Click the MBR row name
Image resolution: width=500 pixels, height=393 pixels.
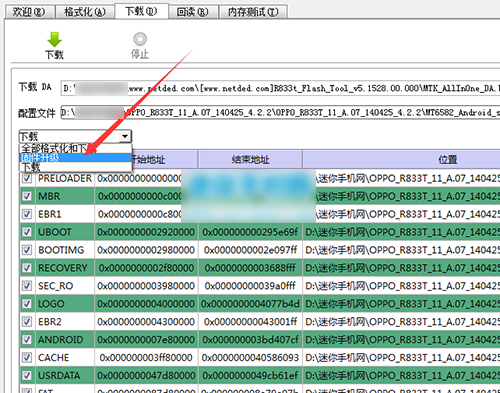pos(49,196)
